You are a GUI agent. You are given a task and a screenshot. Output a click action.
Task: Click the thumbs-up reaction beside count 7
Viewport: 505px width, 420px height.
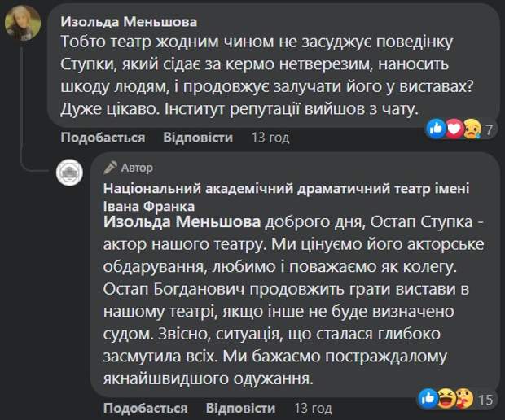pyautogui.click(x=437, y=129)
